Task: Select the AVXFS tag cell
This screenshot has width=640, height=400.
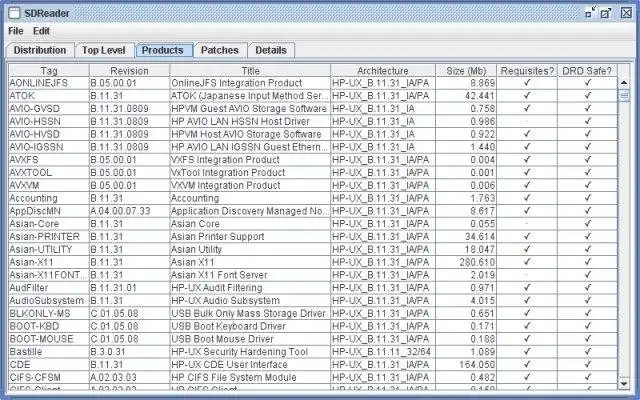Action: click(x=49, y=160)
